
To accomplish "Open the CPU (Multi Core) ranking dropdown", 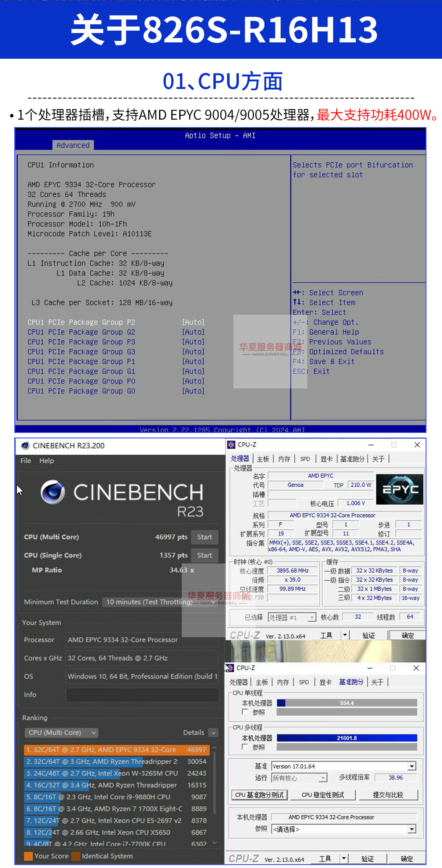I will [61, 732].
